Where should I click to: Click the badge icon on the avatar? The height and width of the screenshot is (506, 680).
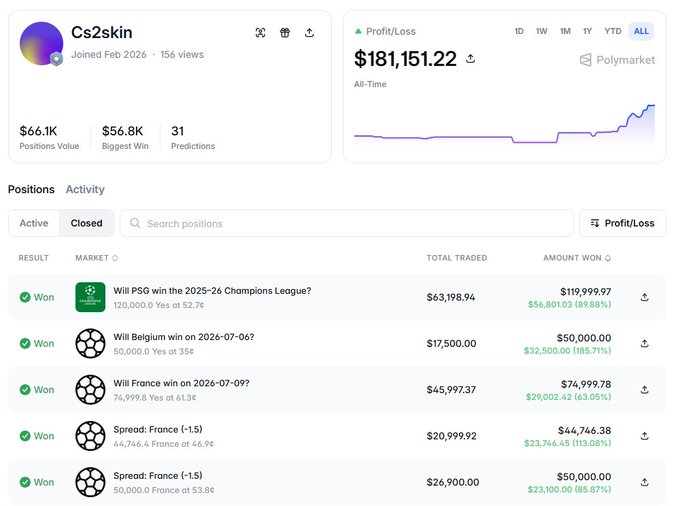pyautogui.click(x=56, y=59)
